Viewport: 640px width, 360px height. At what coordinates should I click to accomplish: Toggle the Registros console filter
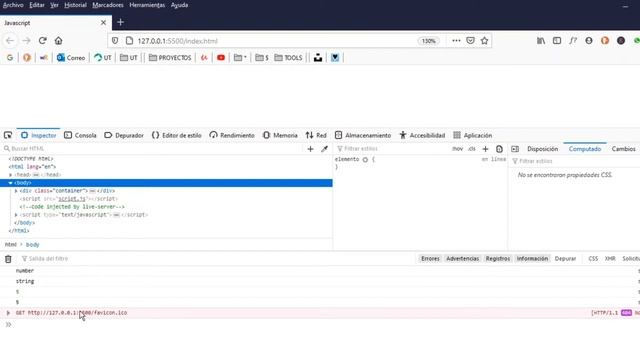(498, 258)
